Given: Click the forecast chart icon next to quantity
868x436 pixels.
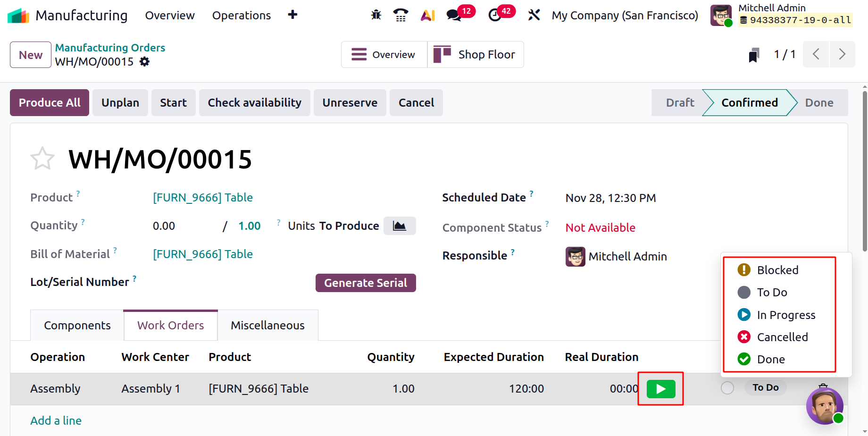Looking at the screenshot, I should 400,226.
